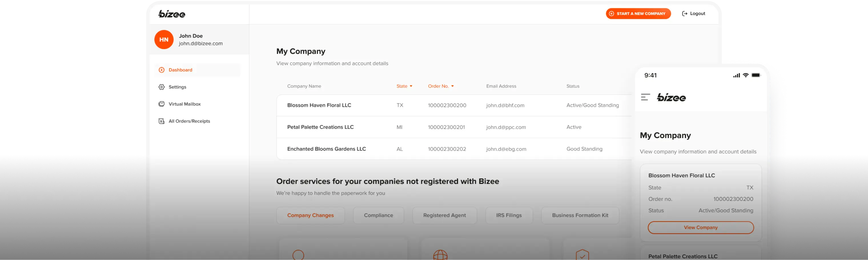Sort table by State column arrow
Viewport: 868px width, 260px height.
click(411, 86)
